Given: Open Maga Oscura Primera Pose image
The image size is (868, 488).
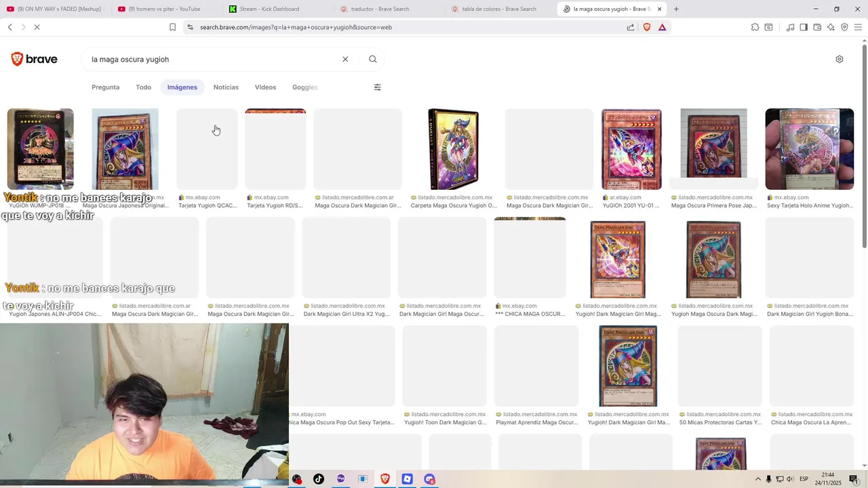Looking at the screenshot, I should pyautogui.click(x=713, y=143).
